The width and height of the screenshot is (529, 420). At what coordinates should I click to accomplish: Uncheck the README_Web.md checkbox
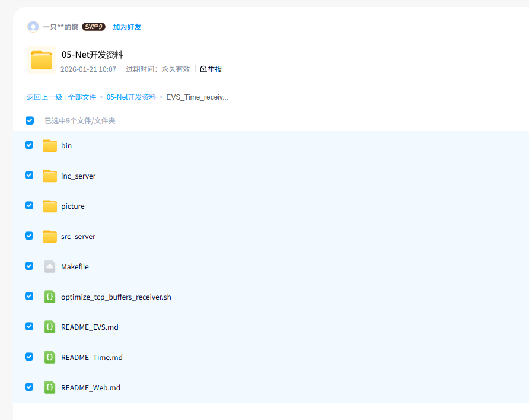tap(29, 387)
